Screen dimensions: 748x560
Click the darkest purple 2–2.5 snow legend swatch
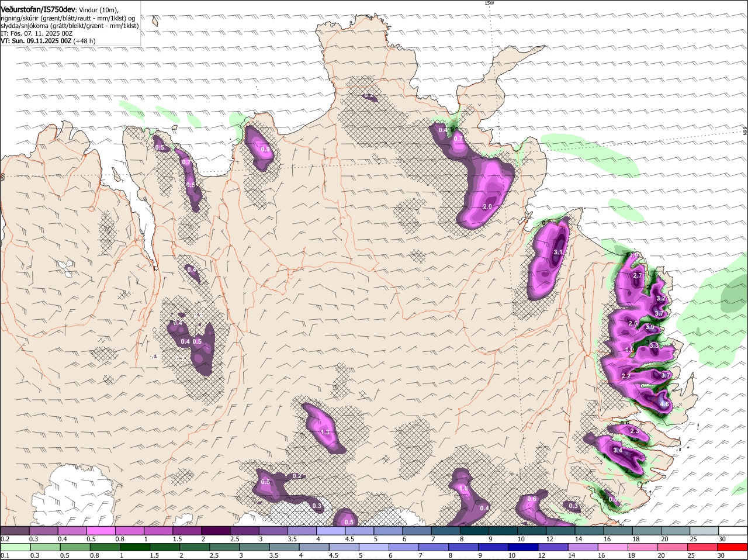pyautogui.click(x=216, y=530)
